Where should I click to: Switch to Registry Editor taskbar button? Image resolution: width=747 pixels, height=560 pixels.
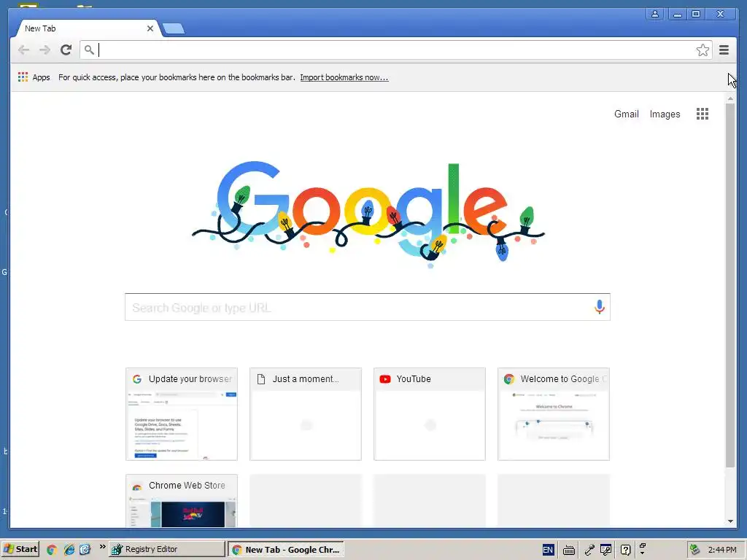167,549
